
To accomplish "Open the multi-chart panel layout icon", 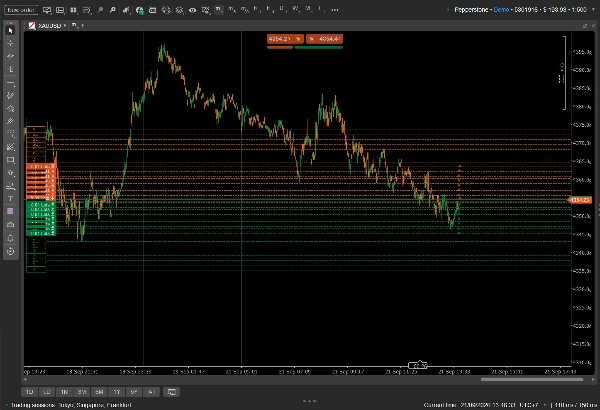I will (x=60, y=10).
